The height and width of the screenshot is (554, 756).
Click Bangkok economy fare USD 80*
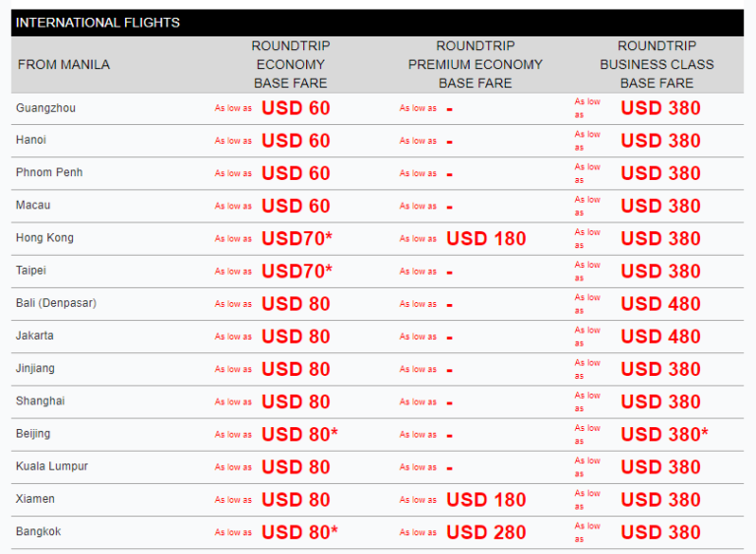coord(299,532)
